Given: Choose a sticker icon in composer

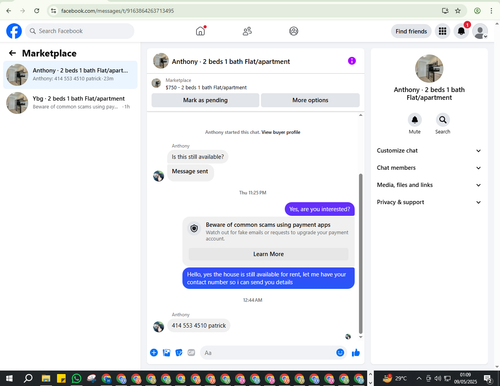Looking at the screenshot, I should click(179, 353).
